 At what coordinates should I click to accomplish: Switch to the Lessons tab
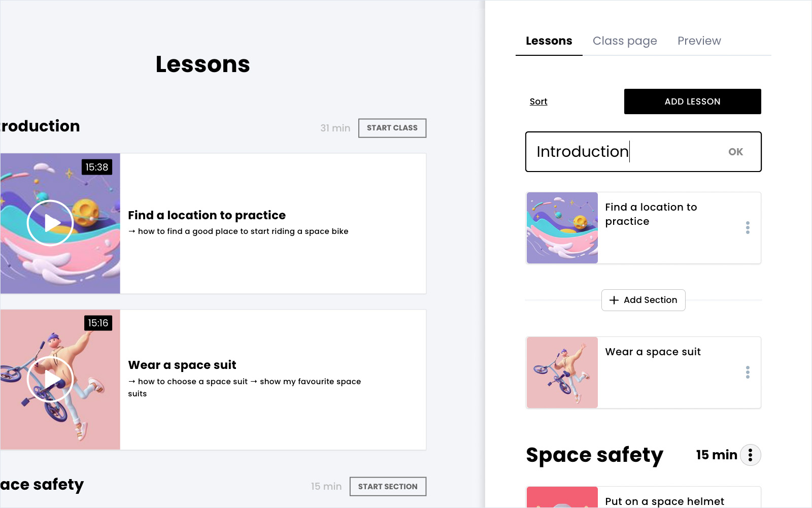click(549, 41)
